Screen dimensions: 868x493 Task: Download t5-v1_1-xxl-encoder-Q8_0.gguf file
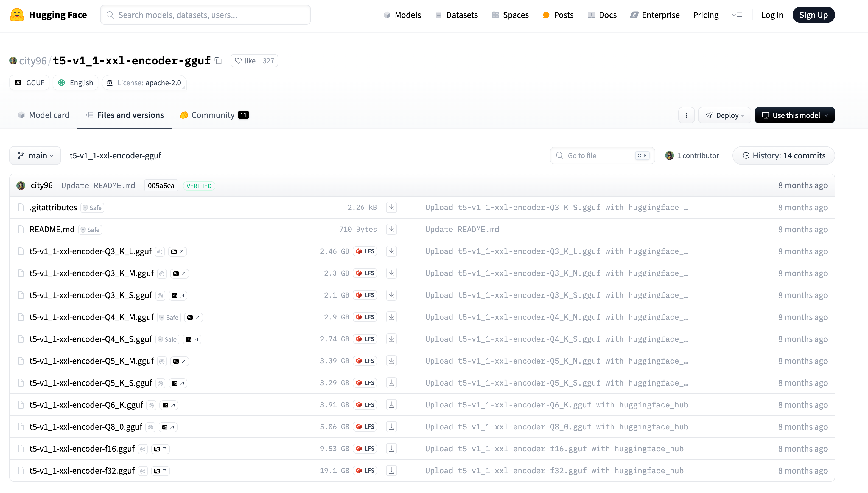(391, 427)
